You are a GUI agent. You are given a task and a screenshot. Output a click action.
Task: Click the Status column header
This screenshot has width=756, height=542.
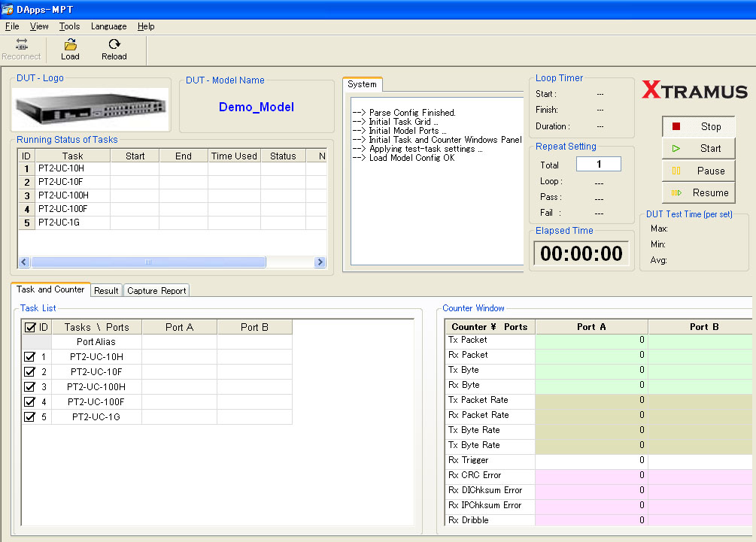coord(283,156)
